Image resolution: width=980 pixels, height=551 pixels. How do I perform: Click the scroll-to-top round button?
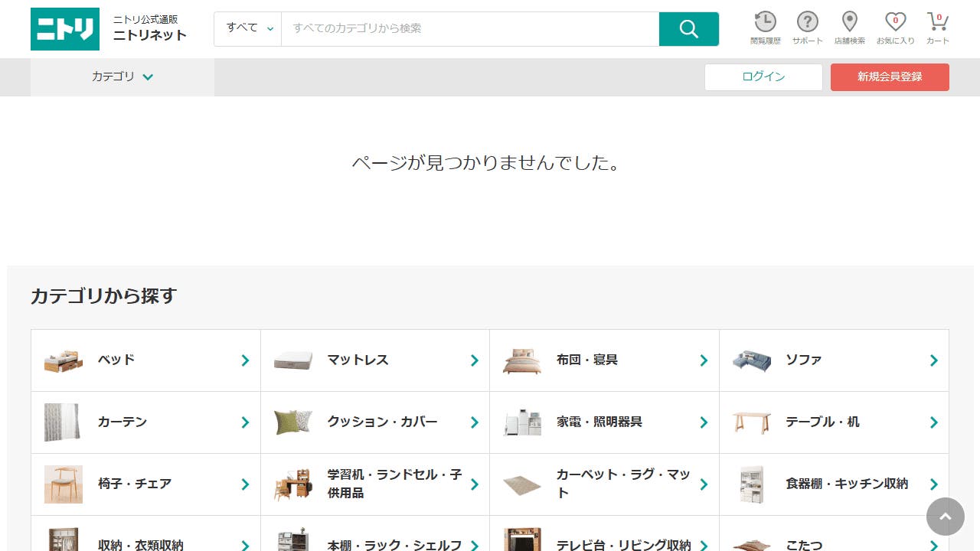(946, 517)
